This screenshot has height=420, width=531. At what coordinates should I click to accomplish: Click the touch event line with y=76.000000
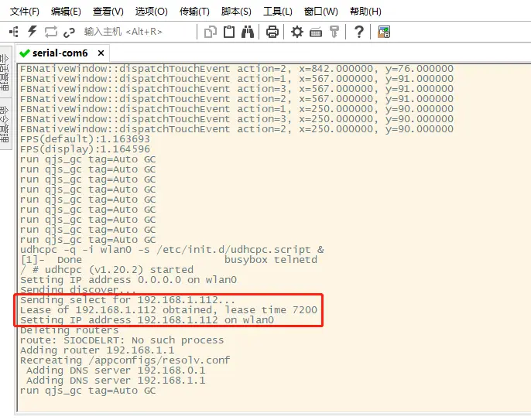pos(237,69)
